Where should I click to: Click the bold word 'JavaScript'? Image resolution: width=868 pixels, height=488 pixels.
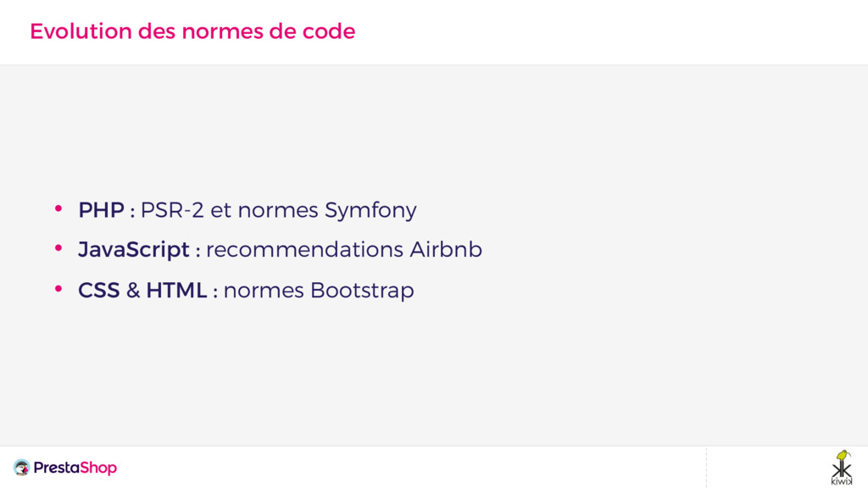[133, 250]
